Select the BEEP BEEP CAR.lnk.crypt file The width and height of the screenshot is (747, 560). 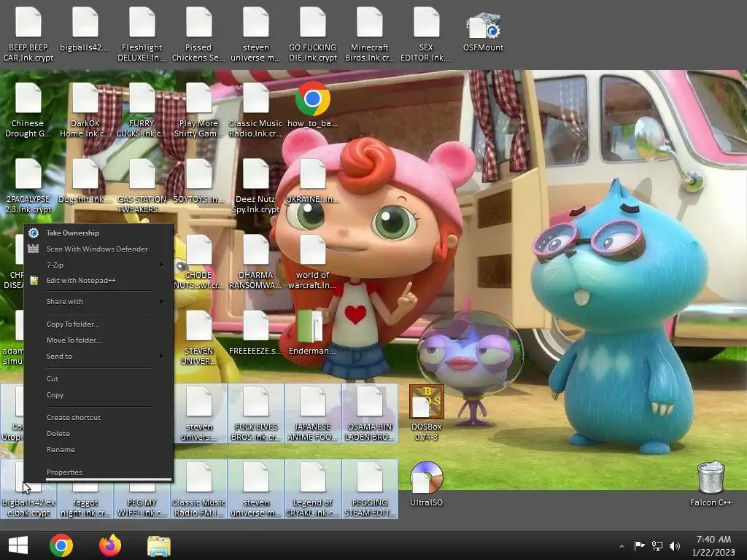28,35
